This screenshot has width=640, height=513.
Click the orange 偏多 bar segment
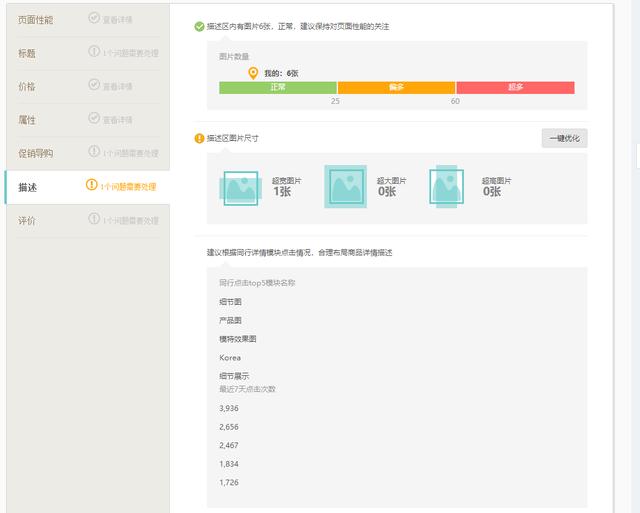tap(396, 87)
